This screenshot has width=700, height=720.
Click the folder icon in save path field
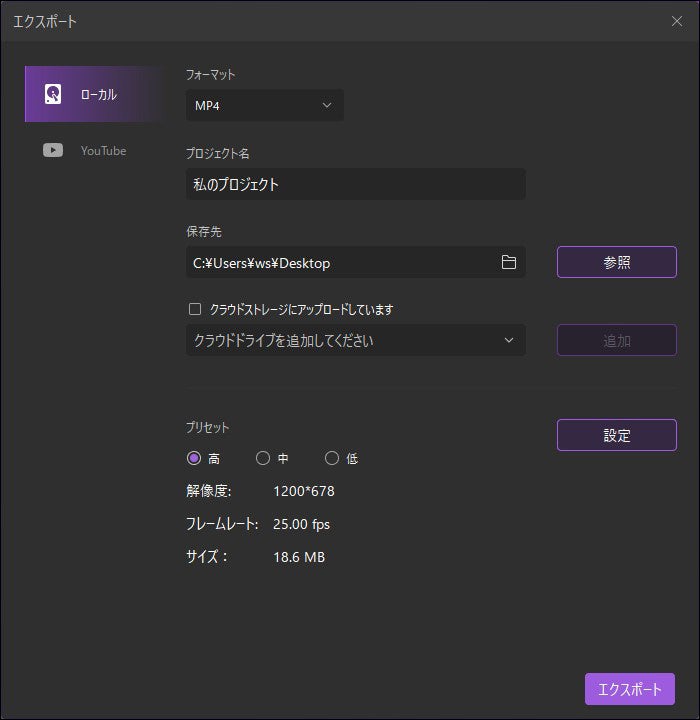509,262
